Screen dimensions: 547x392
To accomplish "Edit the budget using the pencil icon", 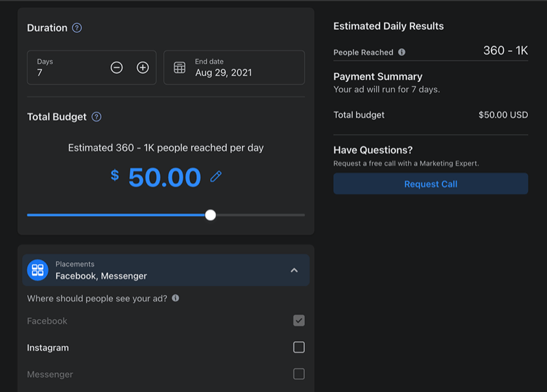I will pyautogui.click(x=216, y=177).
